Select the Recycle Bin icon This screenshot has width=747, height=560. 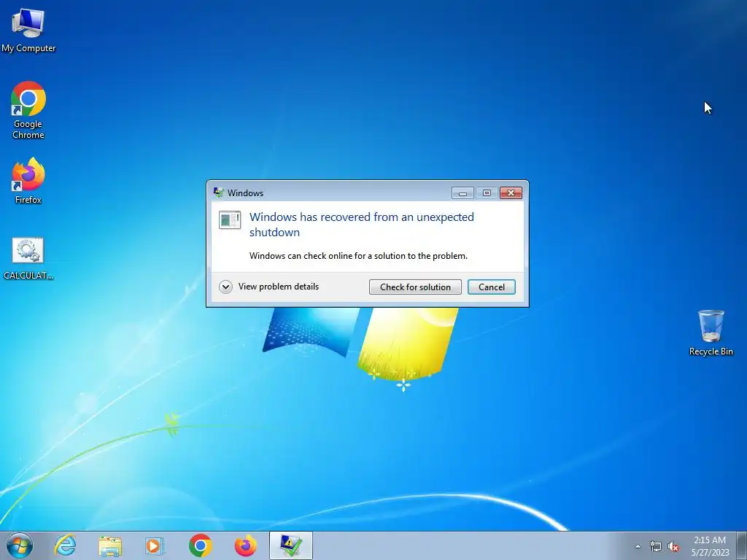(x=711, y=332)
